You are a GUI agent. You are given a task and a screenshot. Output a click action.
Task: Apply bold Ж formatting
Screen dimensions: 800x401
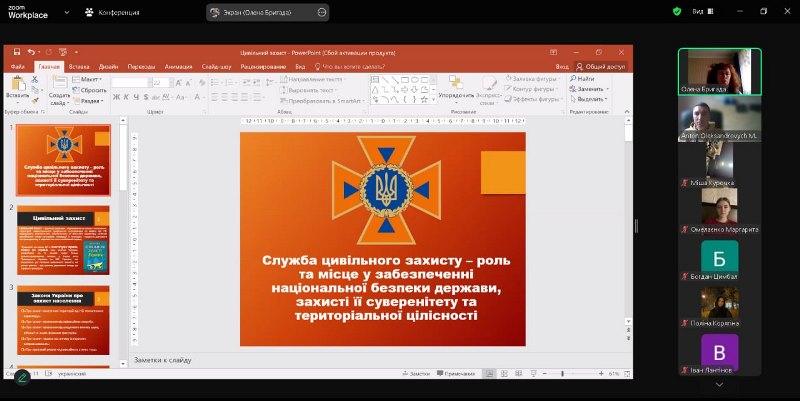116,97
